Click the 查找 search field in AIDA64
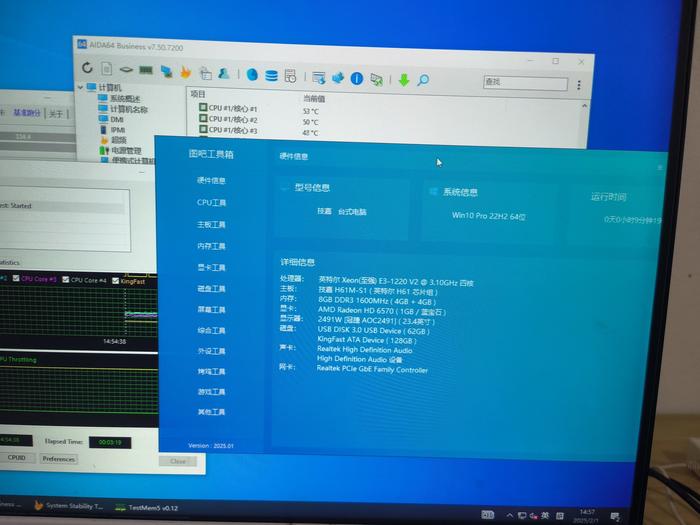The image size is (700, 525). [x=525, y=83]
